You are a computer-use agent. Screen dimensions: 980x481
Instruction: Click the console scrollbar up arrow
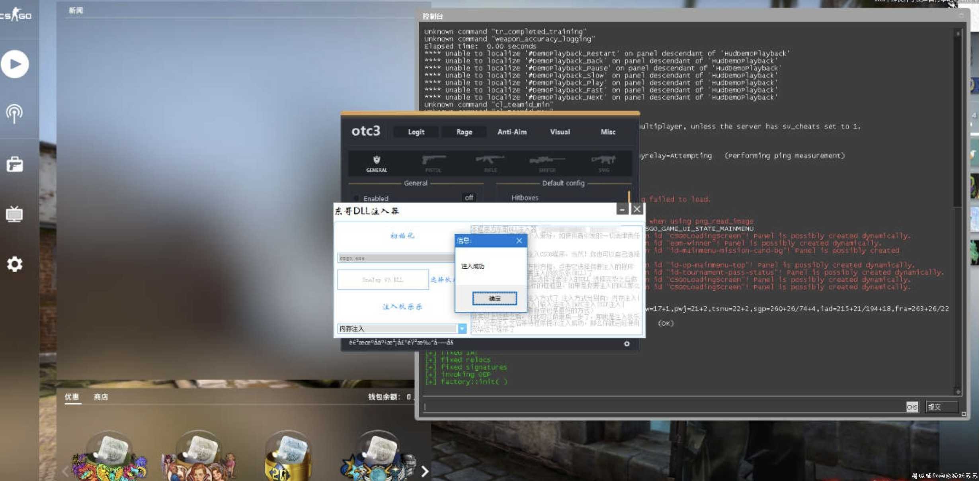[x=958, y=34]
